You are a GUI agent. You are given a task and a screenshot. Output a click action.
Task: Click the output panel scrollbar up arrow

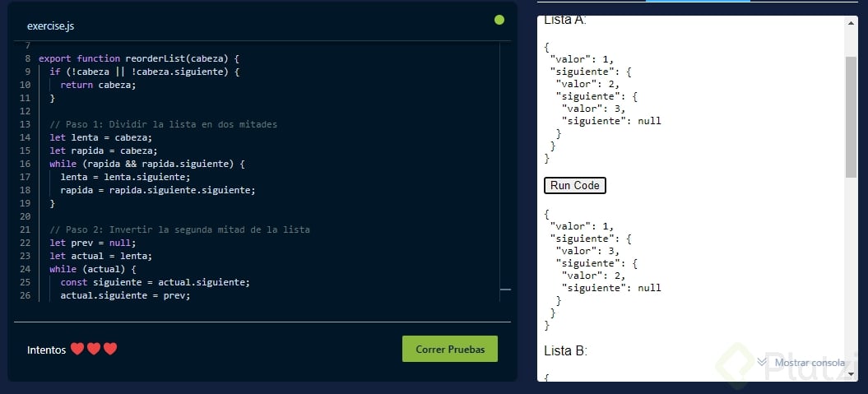tap(851, 23)
